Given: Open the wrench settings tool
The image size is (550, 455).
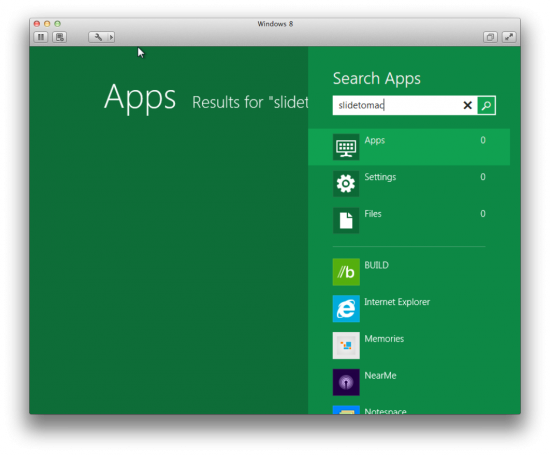Looking at the screenshot, I should [x=98, y=37].
